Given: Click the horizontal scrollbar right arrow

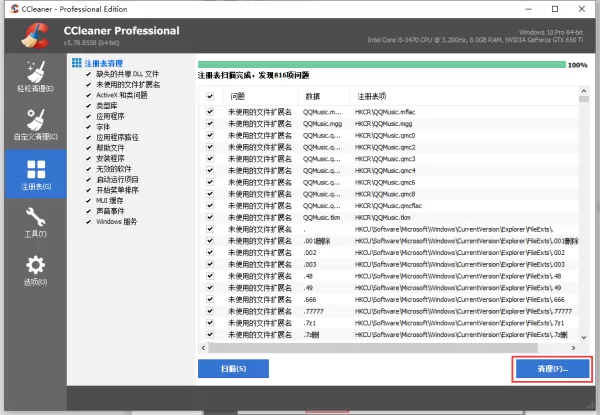Looking at the screenshot, I should click(573, 348).
